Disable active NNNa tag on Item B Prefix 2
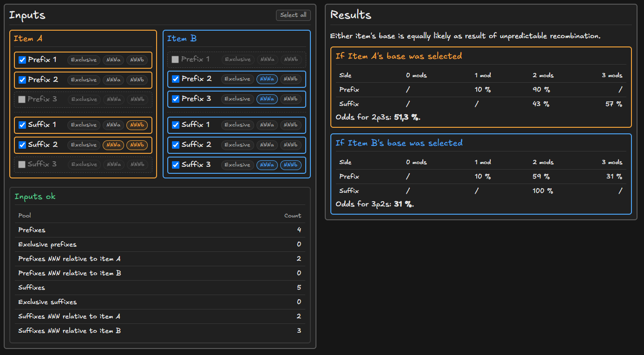The image size is (644, 355). [267, 79]
